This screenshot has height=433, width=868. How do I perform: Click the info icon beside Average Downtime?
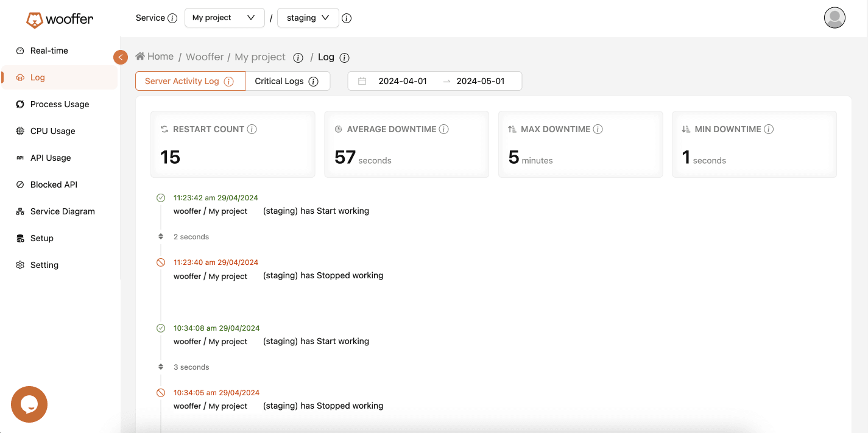pyautogui.click(x=444, y=129)
